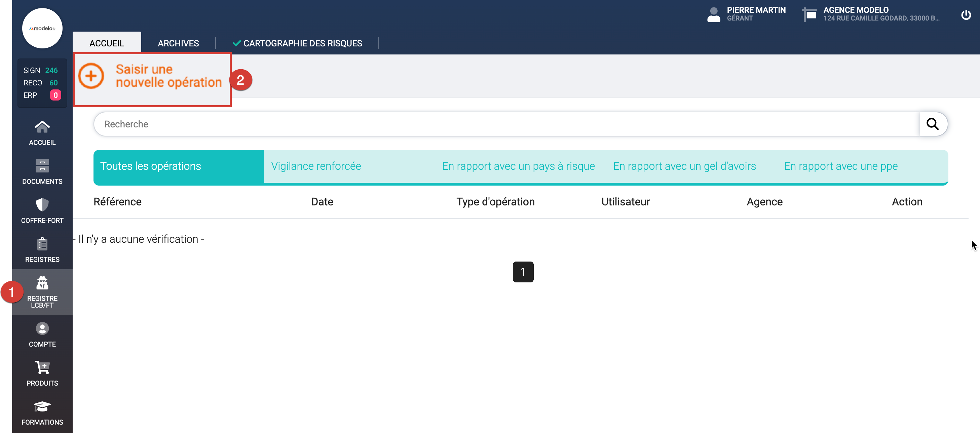This screenshot has height=433, width=980.
Task: Filter by En rapport avec une ppe
Action: point(840,166)
